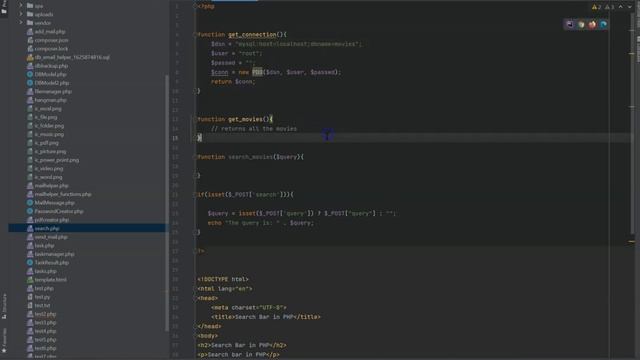Expand the vendor folder

(x=21, y=23)
